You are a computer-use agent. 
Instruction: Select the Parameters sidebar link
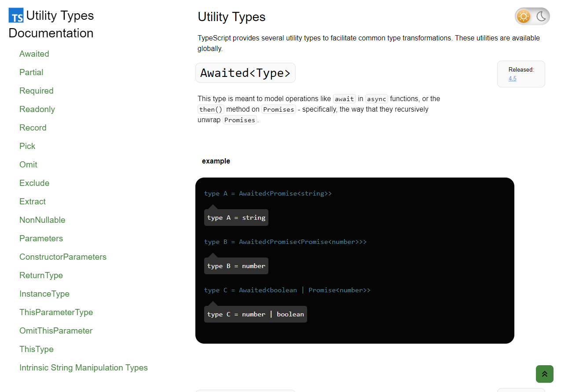click(41, 238)
